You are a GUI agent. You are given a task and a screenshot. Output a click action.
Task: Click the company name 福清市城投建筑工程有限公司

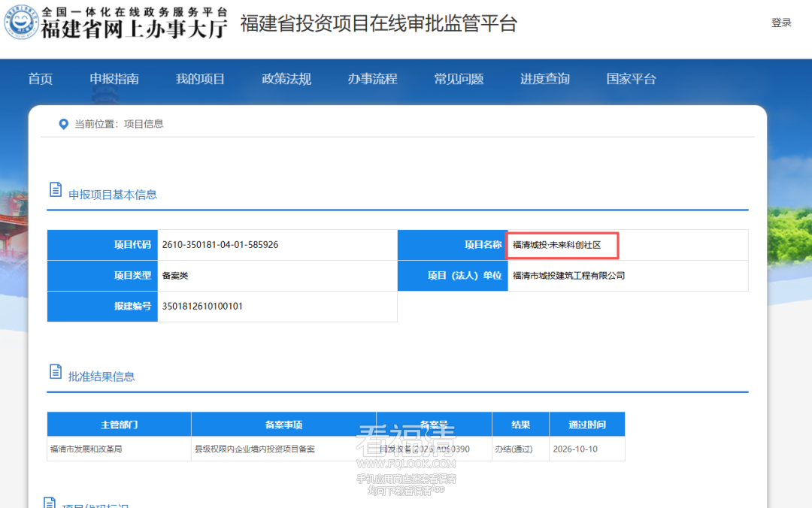point(568,276)
